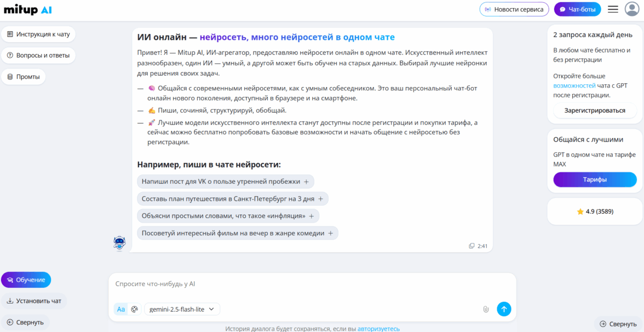Add the VK morning jog prompt
Image resolution: width=644 pixels, height=332 pixels.
[226, 182]
